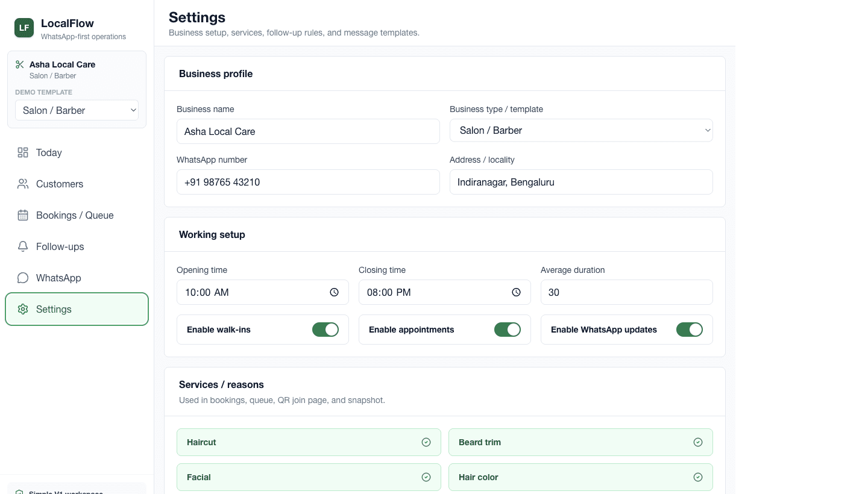Click the Bookings / Queue calendar icon
The image size is (868, 494).
point(23,215)
